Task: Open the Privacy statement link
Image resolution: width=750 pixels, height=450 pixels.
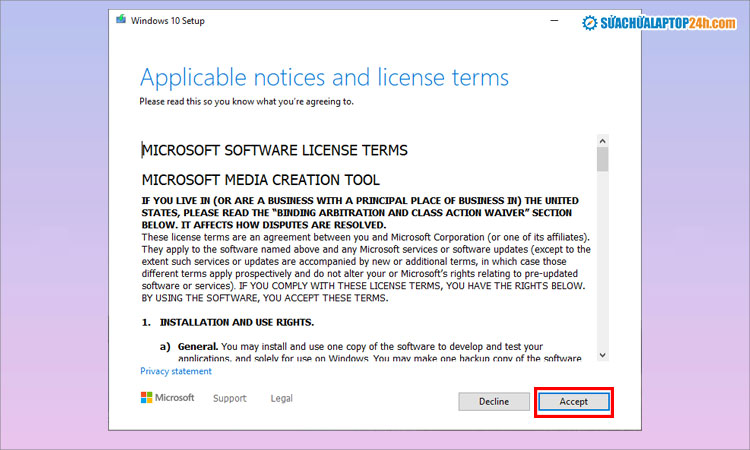Action: click(176, 371)
